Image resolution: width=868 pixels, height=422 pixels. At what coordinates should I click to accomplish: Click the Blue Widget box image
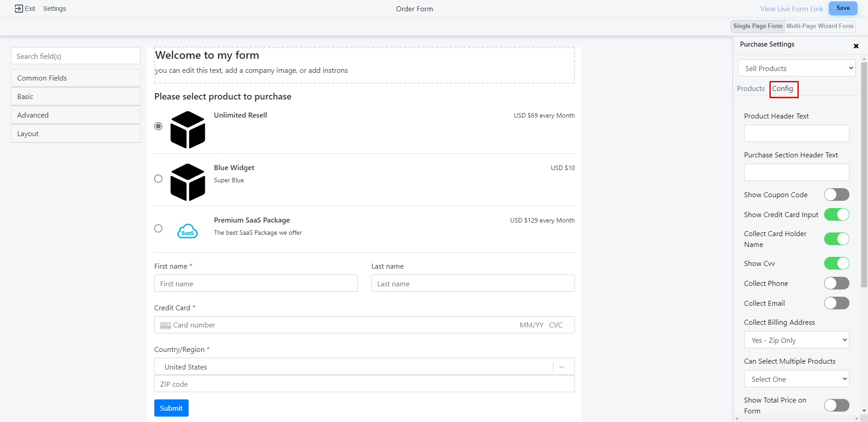click(188, 182)
